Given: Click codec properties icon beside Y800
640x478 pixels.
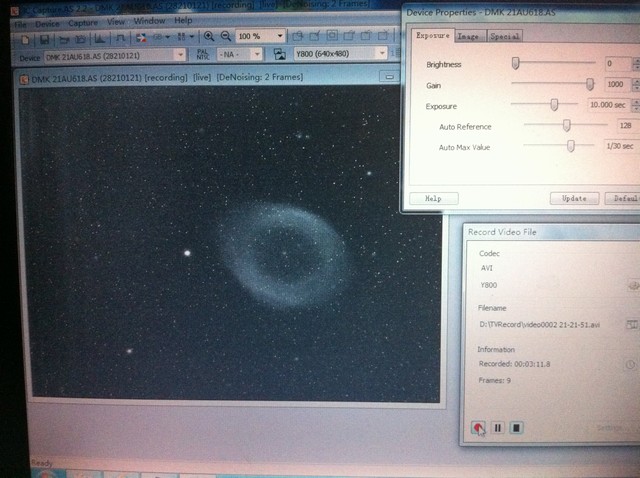Looking at the screenshot, I should point(630,285).
